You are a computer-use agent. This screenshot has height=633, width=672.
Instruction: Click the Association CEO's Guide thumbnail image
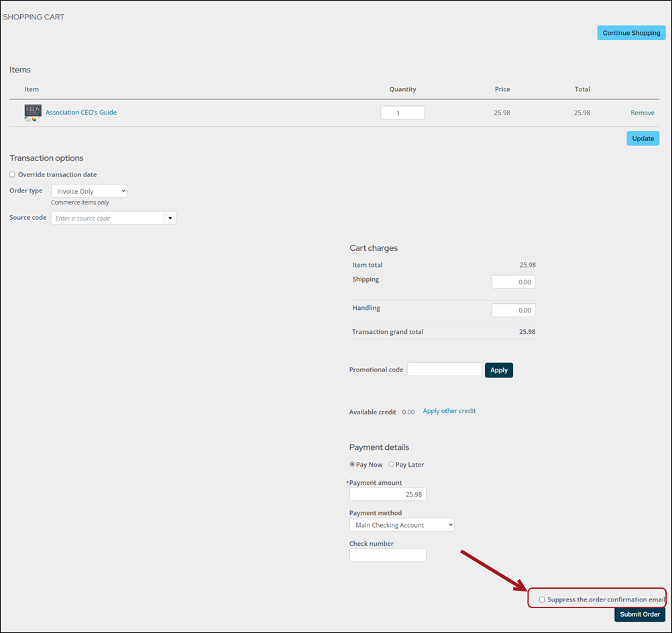coord(33,113)
